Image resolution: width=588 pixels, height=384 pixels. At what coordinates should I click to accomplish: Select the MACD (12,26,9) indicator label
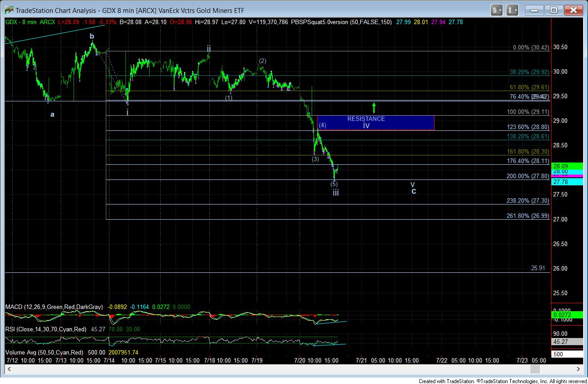tap(54, 307)
